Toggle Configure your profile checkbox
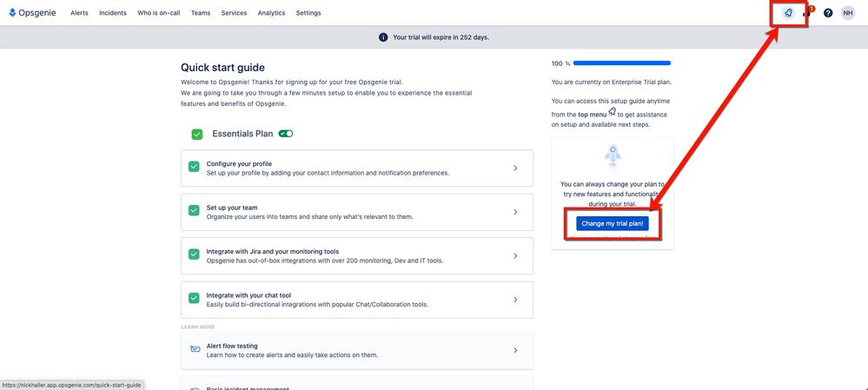Image resolution: width=868 pixels, height=390 pixels. (x=194, y=167)
